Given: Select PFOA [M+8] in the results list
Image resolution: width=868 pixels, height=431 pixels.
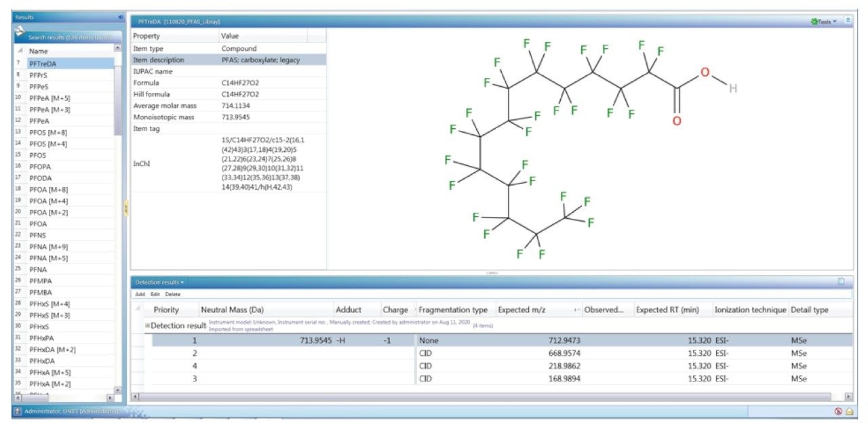Looking at the screenshot, I should (x=48, y=189).
